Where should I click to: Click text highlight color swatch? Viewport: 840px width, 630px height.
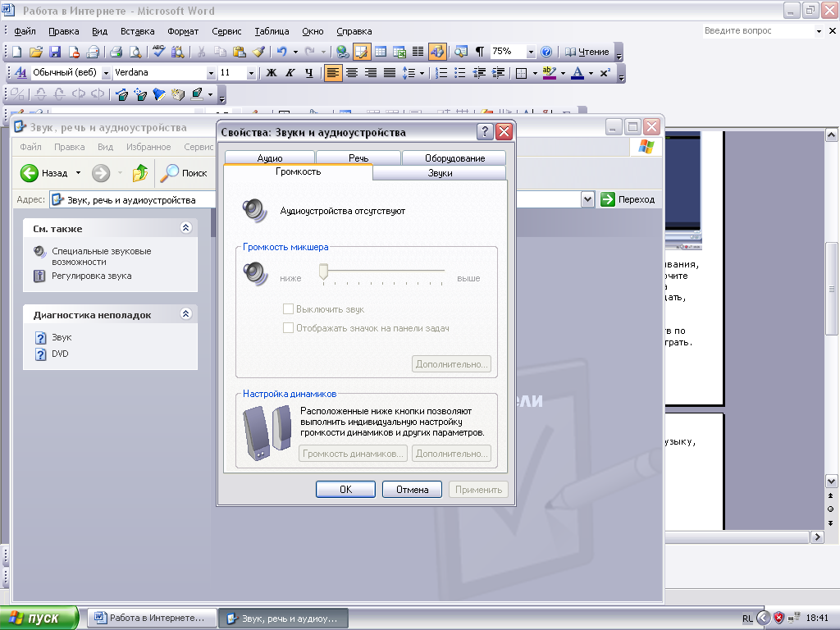tap(549, 73)
